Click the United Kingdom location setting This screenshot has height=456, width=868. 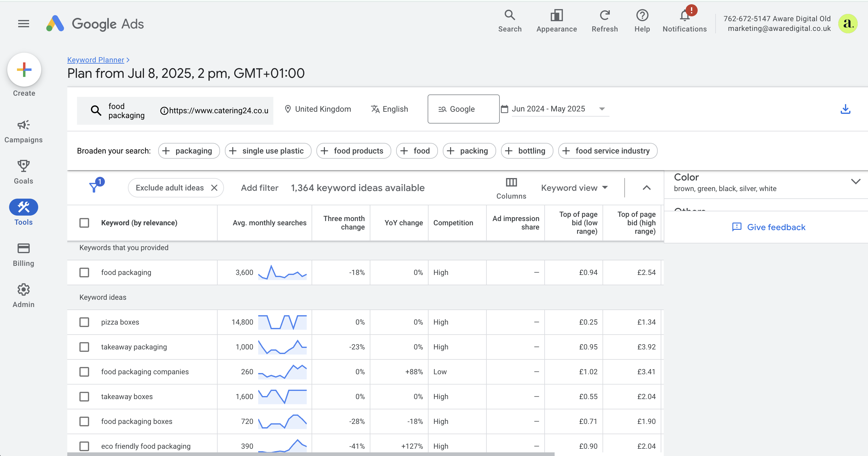[317, 109]
